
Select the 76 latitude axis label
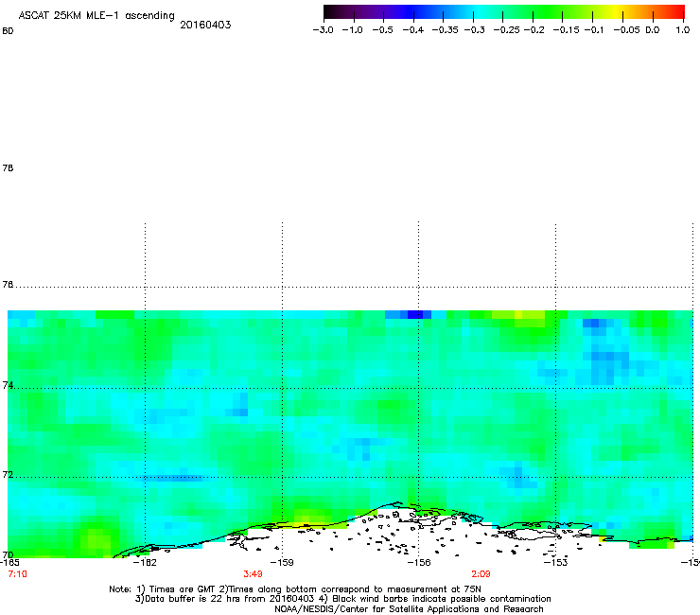(x=8, y=285)
